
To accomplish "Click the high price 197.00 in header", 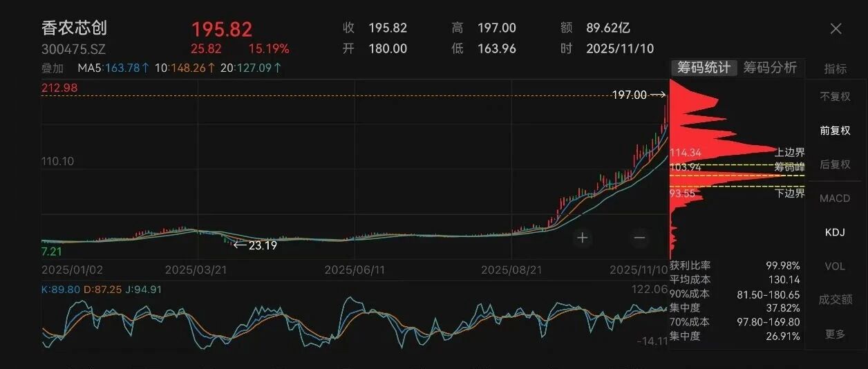I will 497,28.
